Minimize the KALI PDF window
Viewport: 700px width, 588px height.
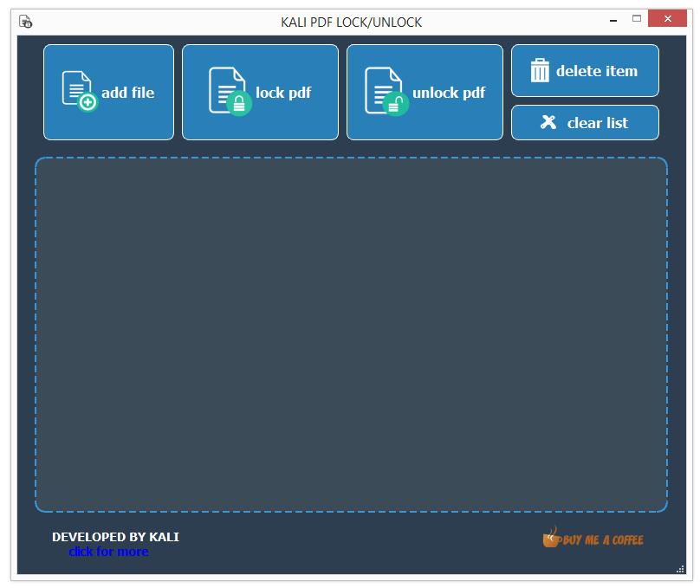[613, 20]
